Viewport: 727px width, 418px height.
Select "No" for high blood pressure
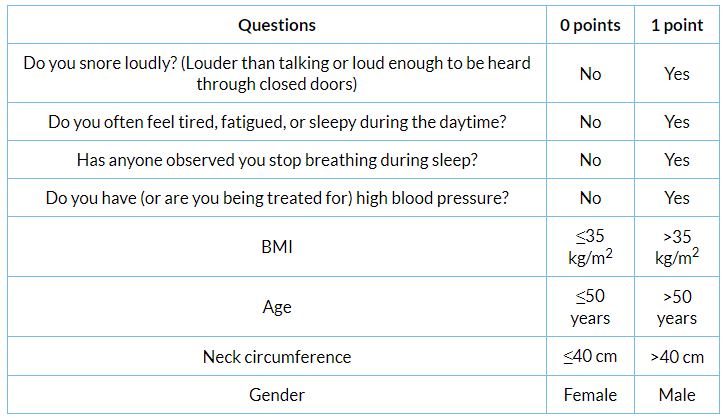[x=590, y=198]
